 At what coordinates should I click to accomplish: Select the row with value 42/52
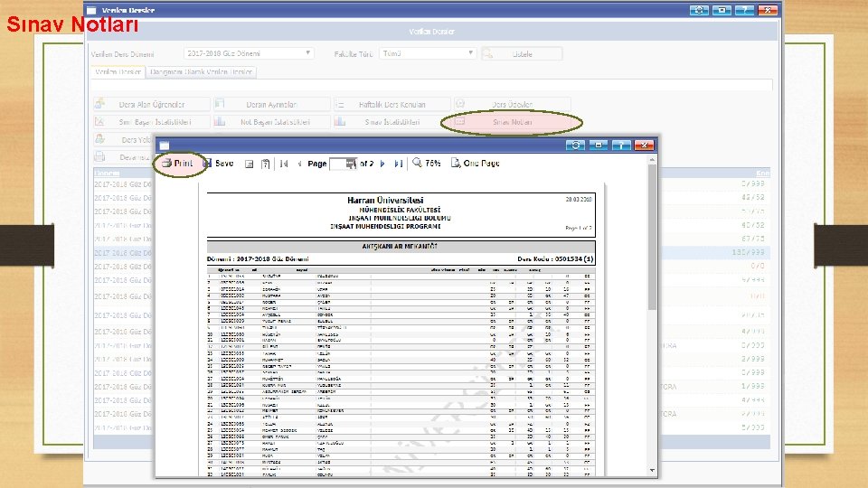pos(432,198)
